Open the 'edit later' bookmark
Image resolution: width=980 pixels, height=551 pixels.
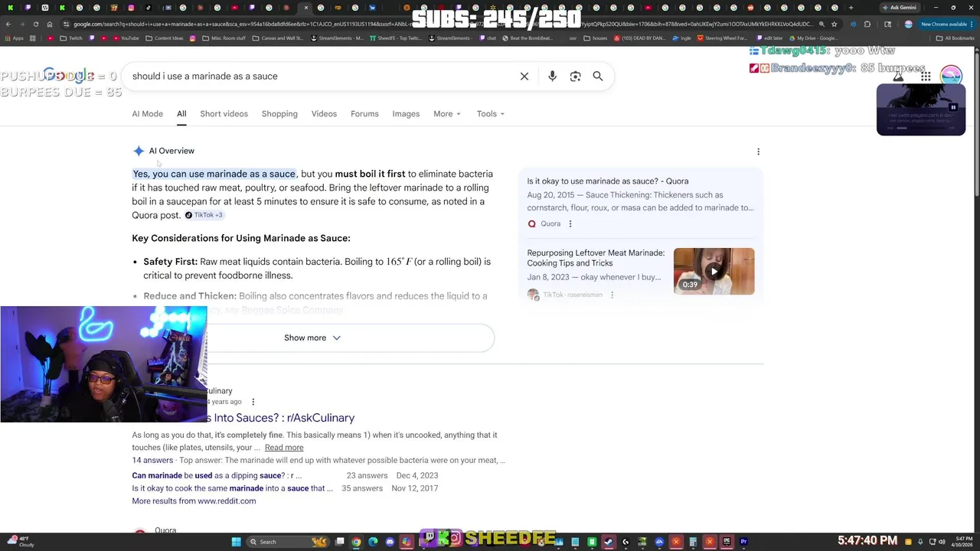[769, 38]
